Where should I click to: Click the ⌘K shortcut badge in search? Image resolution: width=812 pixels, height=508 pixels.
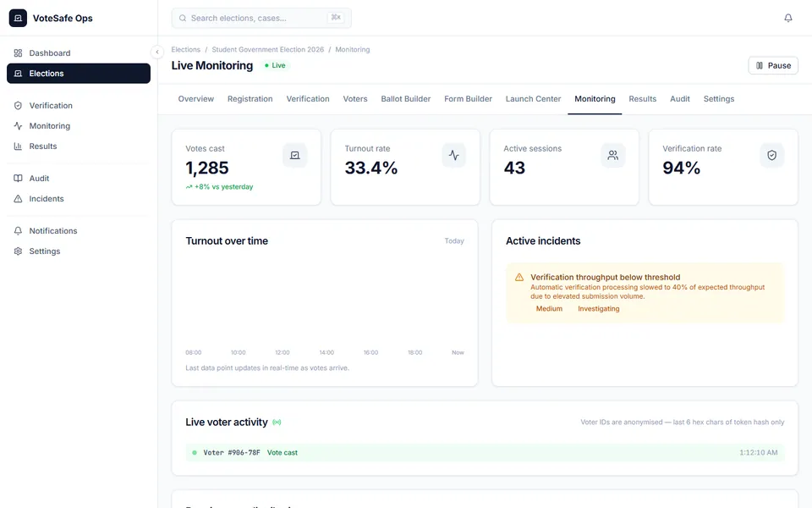click(x=336, y=18)
